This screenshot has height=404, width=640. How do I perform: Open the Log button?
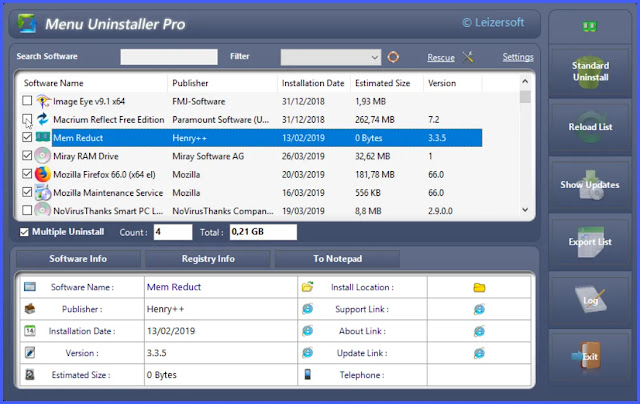pos(590,300)
